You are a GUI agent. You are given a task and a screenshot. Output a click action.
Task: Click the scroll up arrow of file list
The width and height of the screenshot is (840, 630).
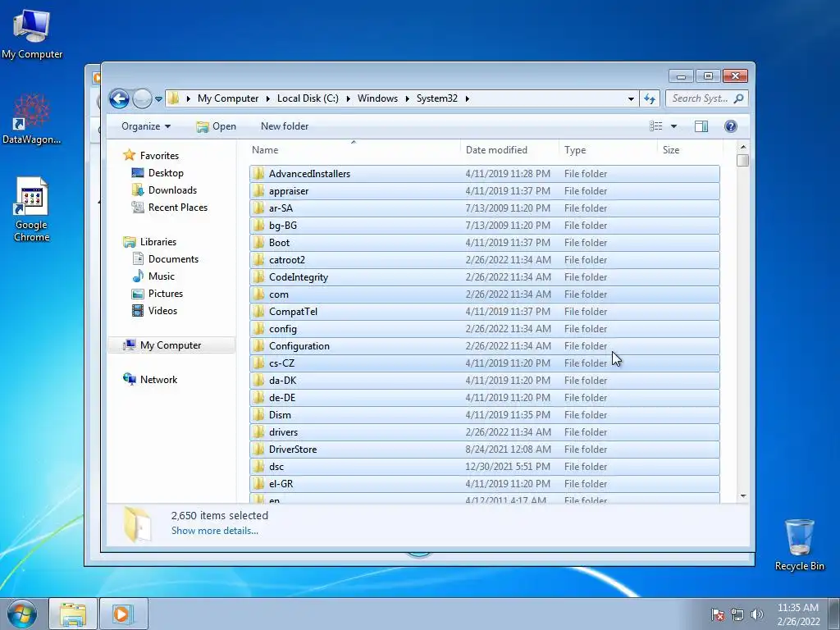point(742,147)
